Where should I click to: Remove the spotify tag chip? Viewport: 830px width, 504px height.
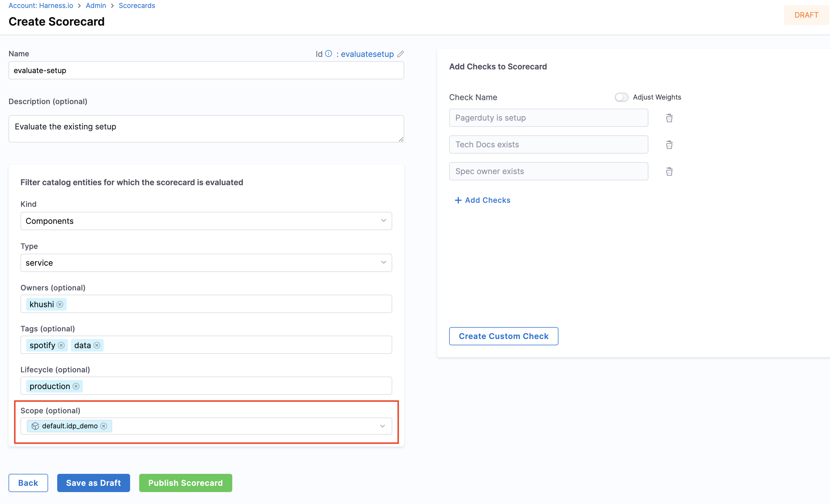[x=61, y=345]
